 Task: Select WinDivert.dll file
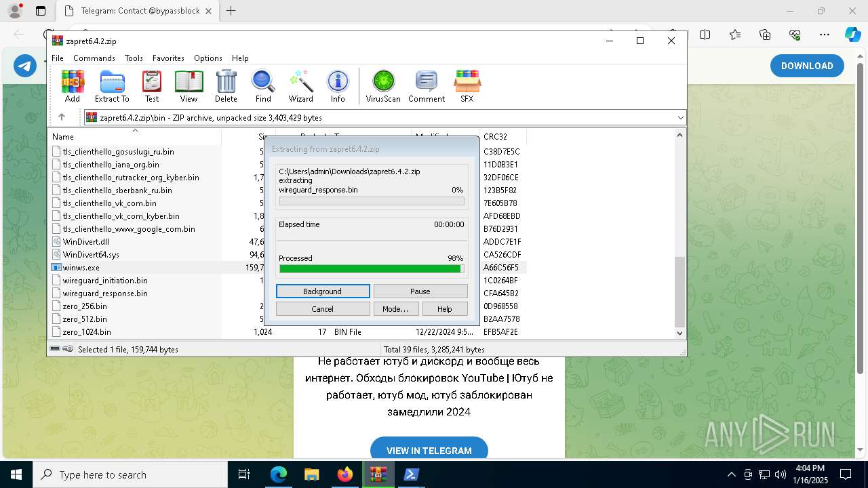(x=86, y=242)
